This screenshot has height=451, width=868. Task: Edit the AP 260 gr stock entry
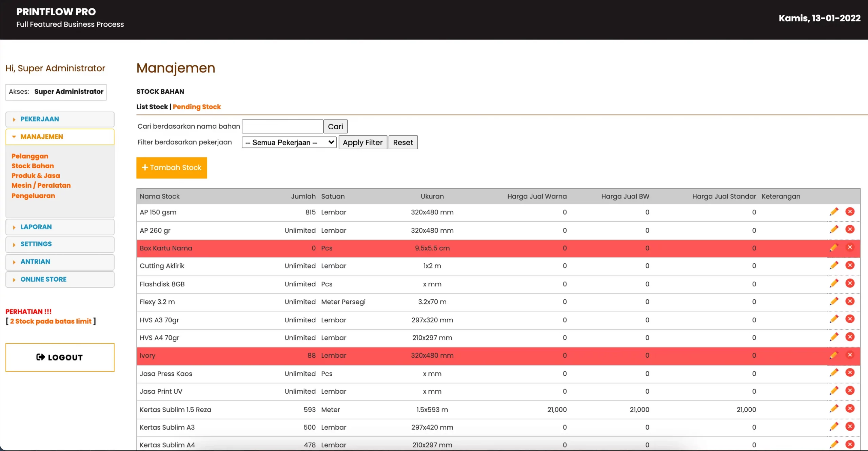coord(834,230)
